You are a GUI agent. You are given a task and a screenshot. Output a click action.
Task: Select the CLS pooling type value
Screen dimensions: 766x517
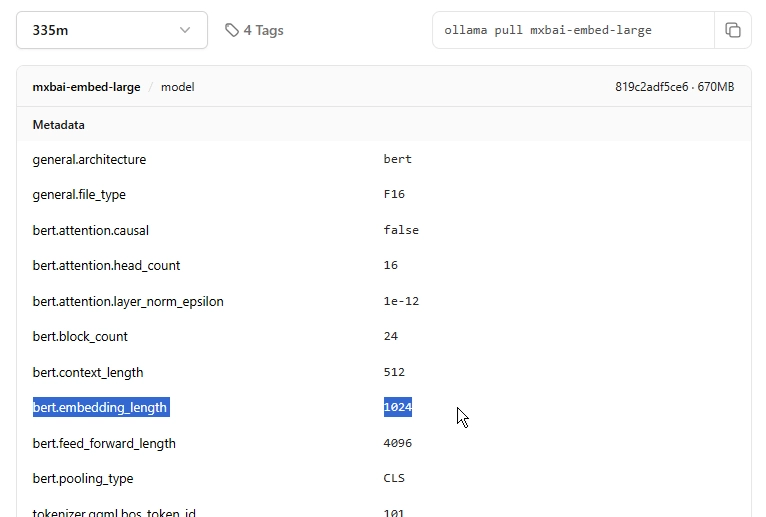point(394,478)
